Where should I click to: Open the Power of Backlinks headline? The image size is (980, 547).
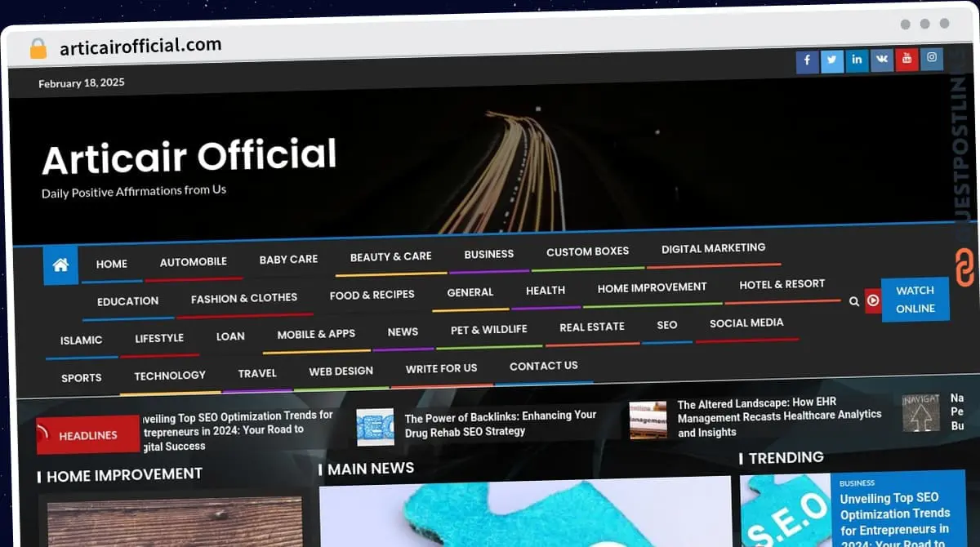(x=501, y=423)
